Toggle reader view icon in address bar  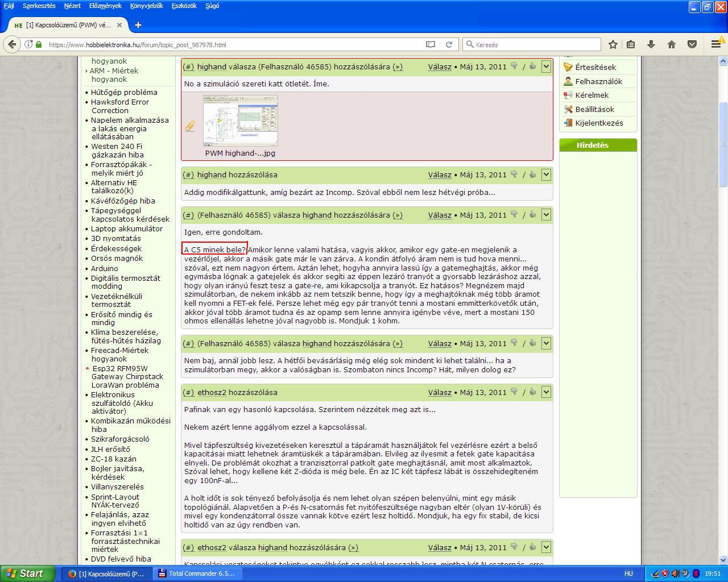click(x=431, y=44)
